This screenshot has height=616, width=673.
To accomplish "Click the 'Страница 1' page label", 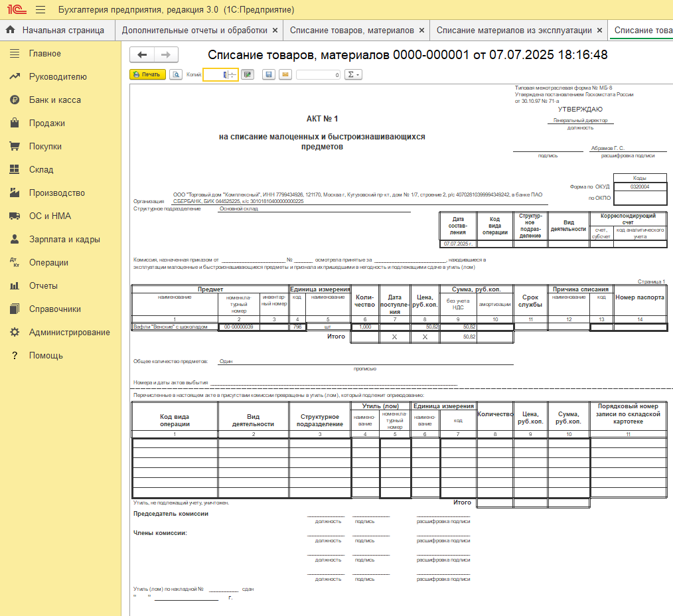I will tap(651, 281).
